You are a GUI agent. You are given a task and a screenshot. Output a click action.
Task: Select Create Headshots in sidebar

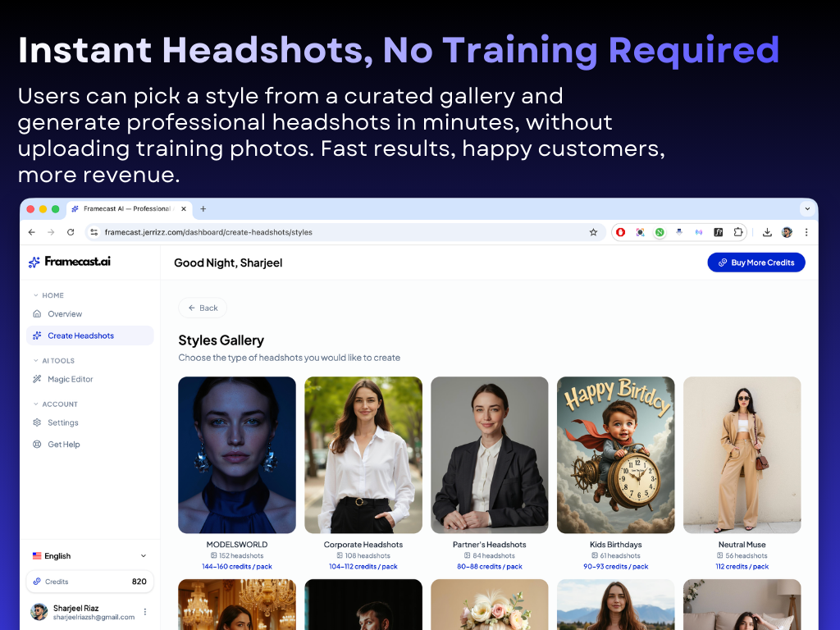(90, 336)
